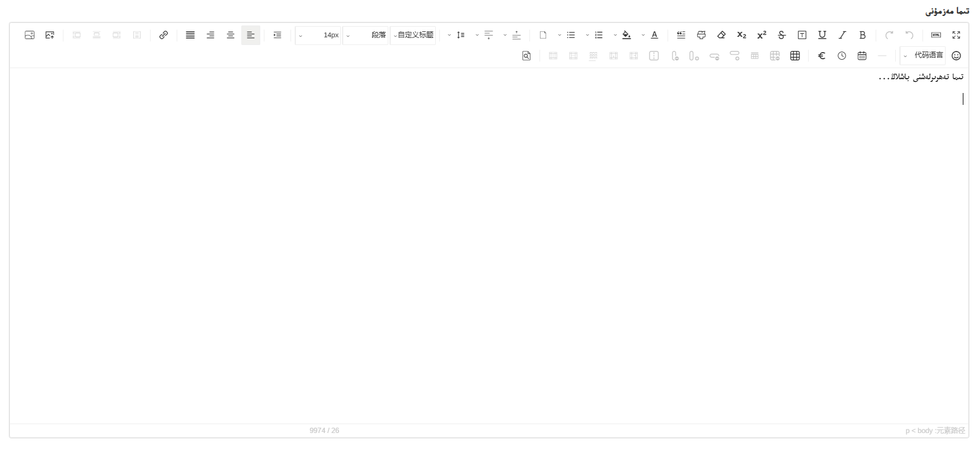Screen dimensions: 980x449
Task: Toggle italic formatting
Action: 842,35
